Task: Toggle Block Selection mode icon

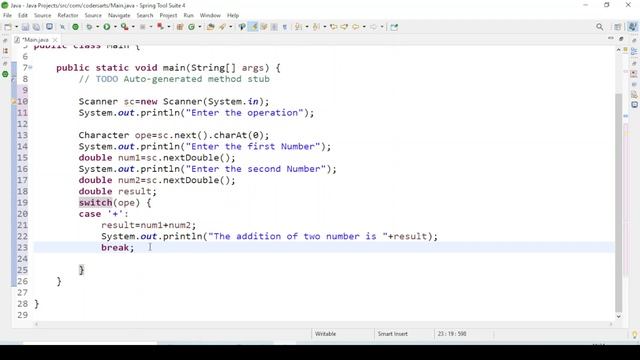Action: 274,27
